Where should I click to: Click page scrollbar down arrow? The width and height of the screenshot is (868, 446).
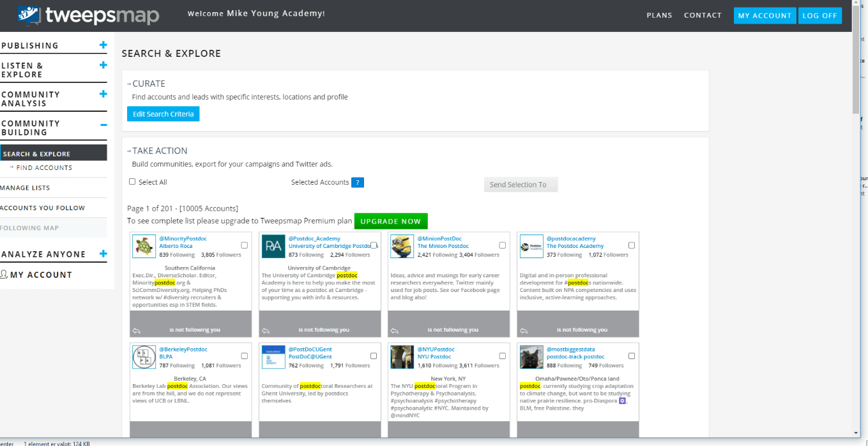coord(856,433)
